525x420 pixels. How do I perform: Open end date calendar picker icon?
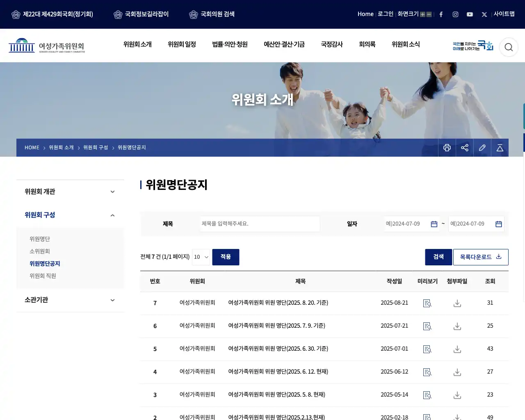point(499,224)
